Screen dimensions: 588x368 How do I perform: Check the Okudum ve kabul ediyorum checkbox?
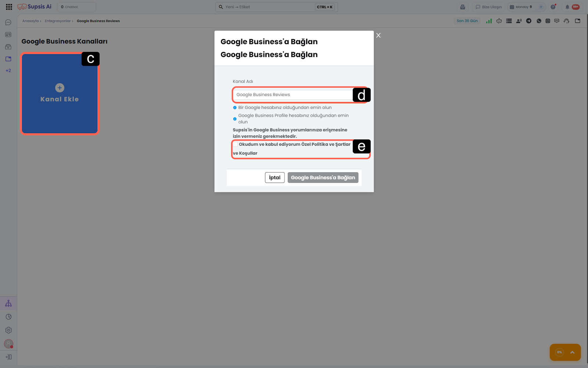(236, 144)
